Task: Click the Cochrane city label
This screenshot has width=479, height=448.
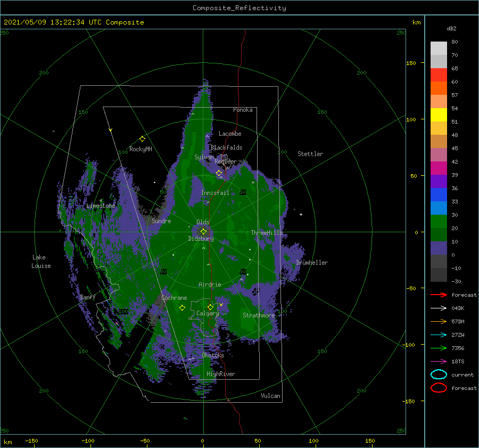Action: [174, 298]
